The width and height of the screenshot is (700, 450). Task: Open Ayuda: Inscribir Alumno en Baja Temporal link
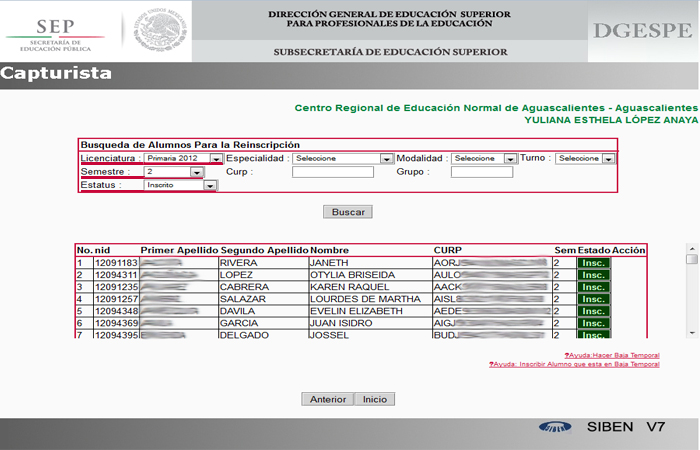tap(574, 364)
